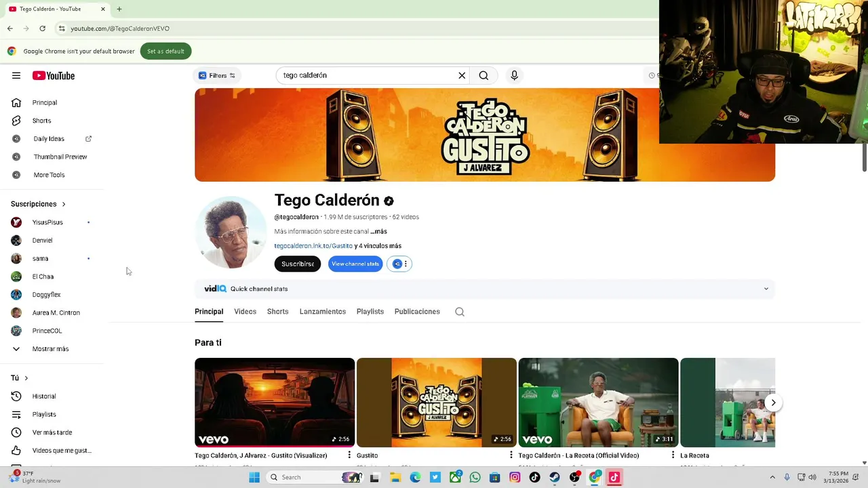
Task: Open the YouTube hamburger guide menu
Action: click(16, 76)
